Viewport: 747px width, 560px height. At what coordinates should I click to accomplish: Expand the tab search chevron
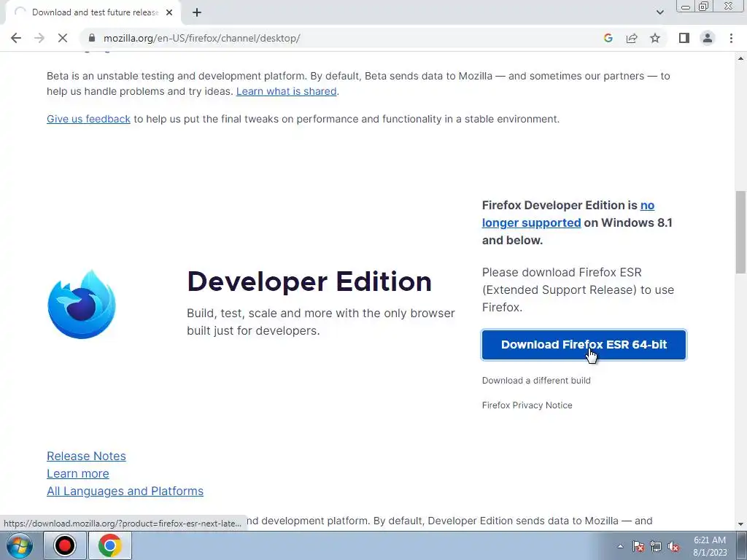659,12
